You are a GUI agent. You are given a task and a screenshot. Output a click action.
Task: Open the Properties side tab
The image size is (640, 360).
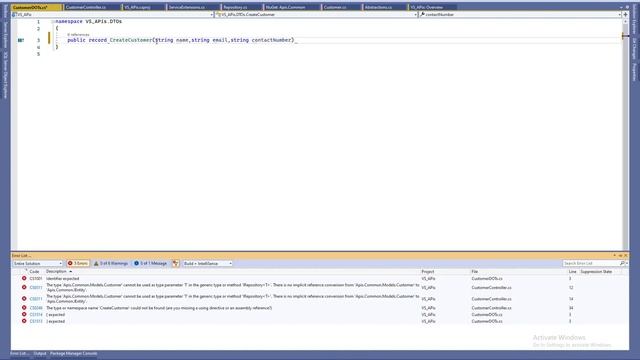634,72
